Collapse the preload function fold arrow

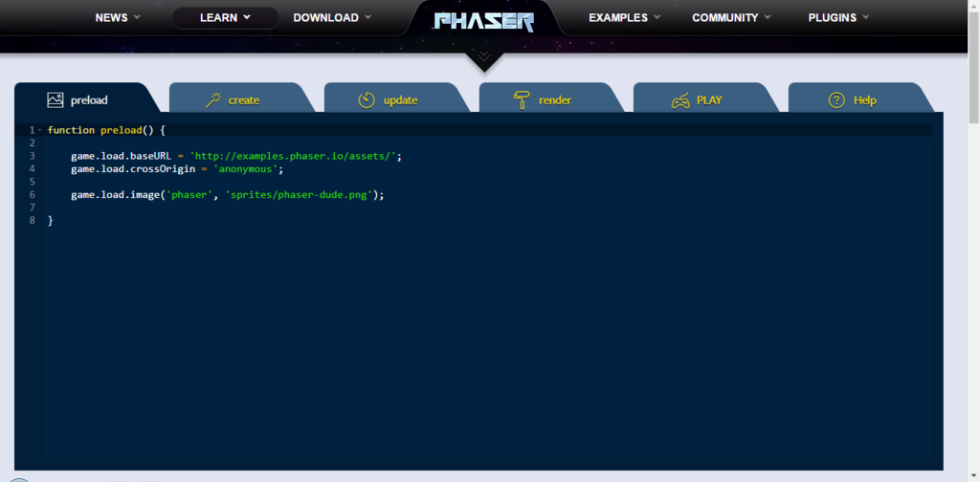(39, 130)
